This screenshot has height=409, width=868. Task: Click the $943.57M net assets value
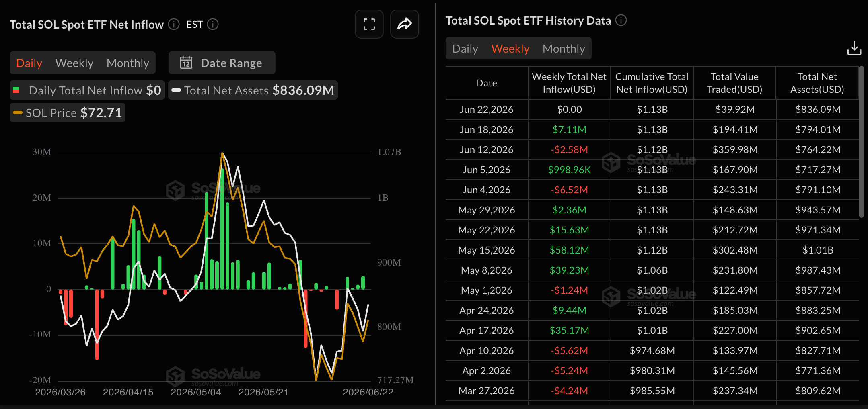(818, 210)
